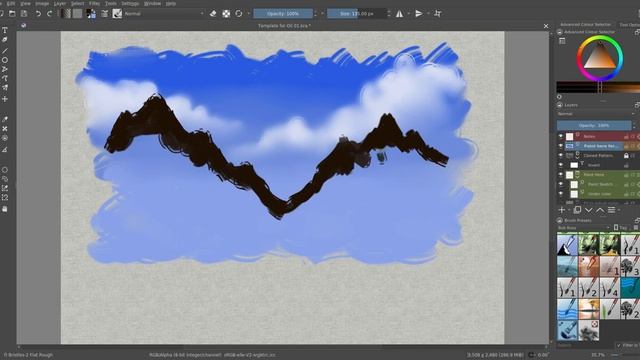Select the tree brush preset numbered 3
Image resolution: width=640 pixels, height=360 pixels.
[x=630, y=266]
